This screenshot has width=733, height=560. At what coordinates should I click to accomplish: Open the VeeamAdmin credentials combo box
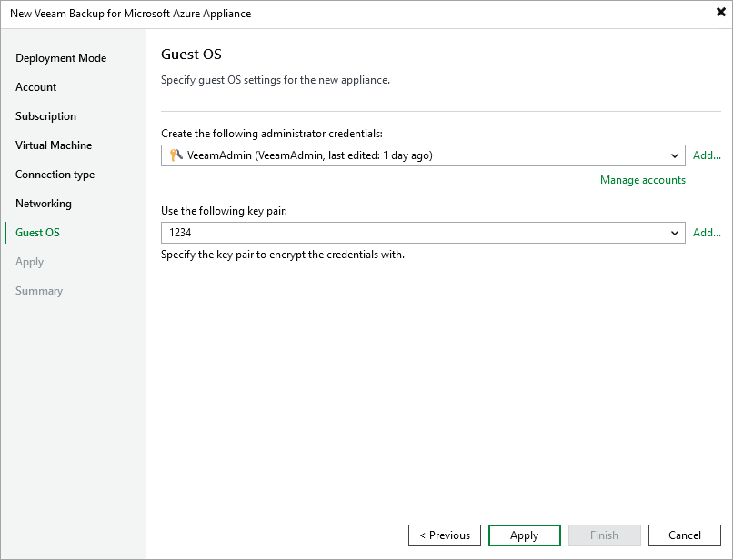[423, 155]
